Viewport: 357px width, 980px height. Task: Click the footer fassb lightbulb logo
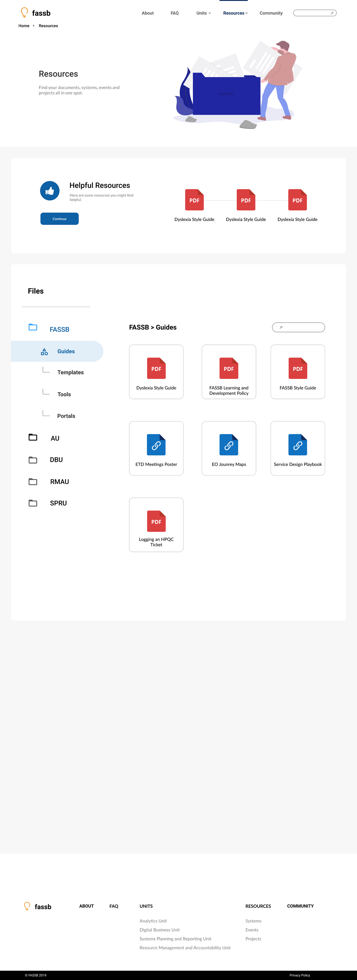pyautogui.click(x=27, y=906)
